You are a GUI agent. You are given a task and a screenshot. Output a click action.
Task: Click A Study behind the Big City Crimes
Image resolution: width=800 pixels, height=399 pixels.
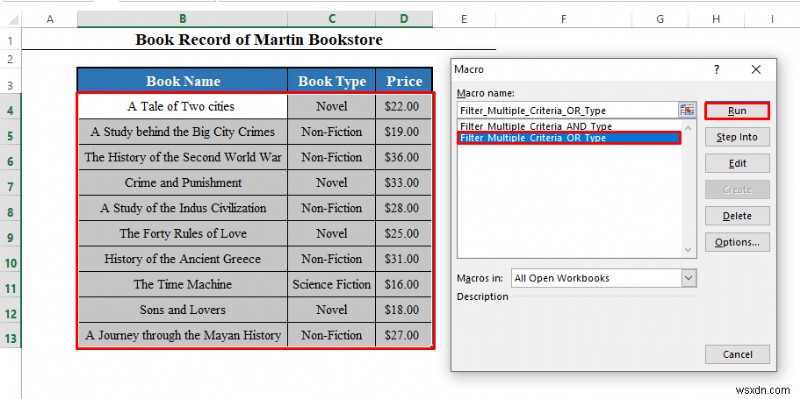pos(183,132)
